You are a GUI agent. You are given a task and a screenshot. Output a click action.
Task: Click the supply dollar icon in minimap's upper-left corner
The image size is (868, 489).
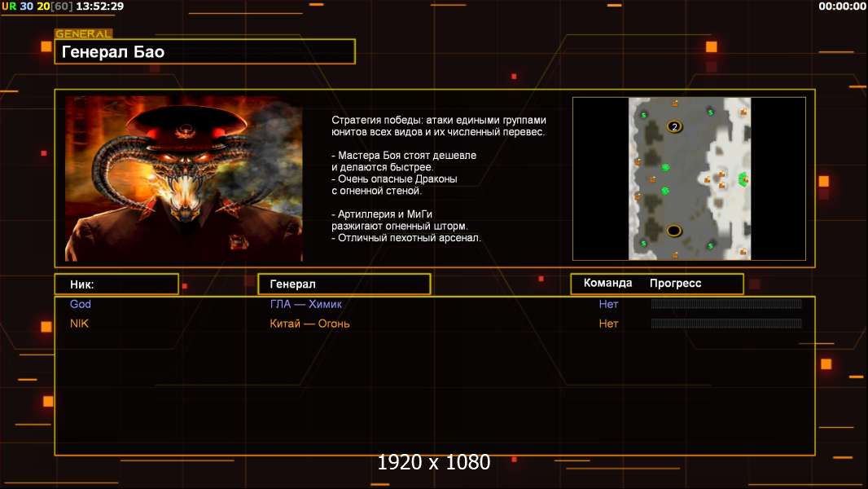coord(644,115)
